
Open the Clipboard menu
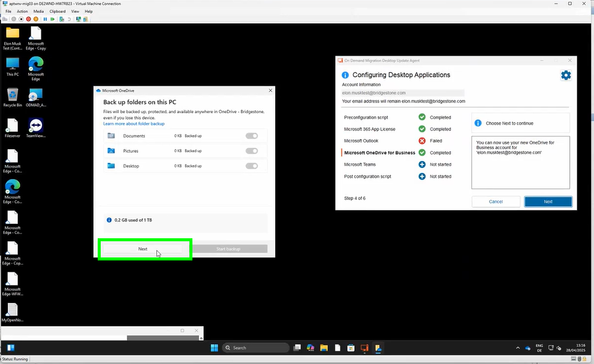tap(58, 11)
